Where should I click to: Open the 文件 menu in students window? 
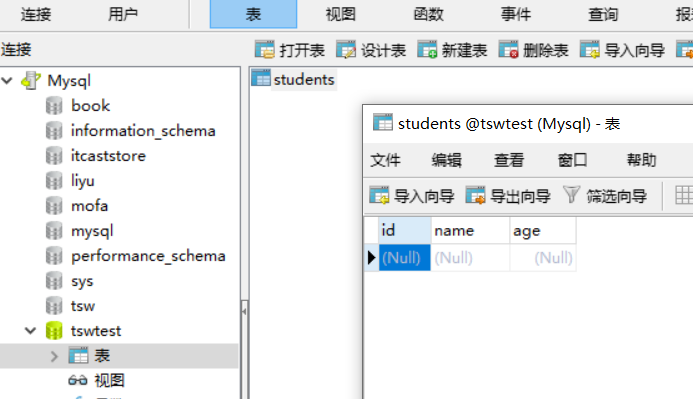pyautogui.click(x=385, y=160)
